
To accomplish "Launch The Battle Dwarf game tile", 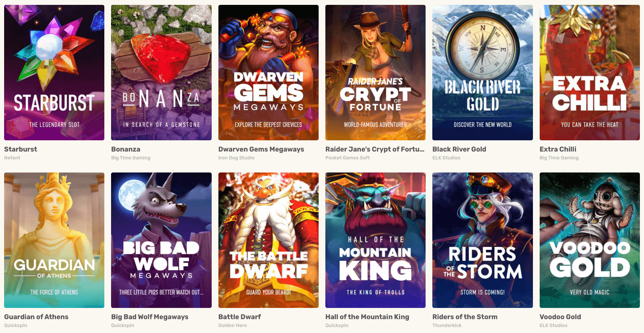I will pos(269,240).
